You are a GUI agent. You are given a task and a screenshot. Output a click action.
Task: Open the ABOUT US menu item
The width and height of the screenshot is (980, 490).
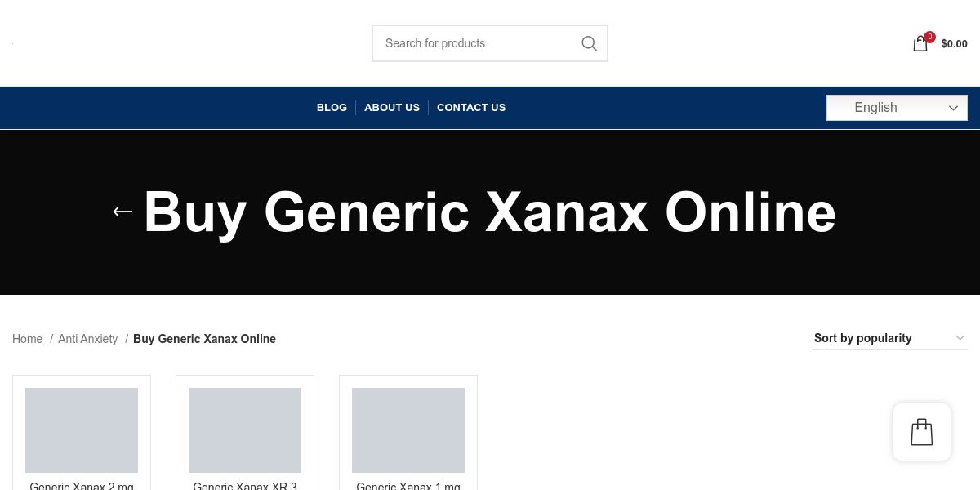click(392, 108)
